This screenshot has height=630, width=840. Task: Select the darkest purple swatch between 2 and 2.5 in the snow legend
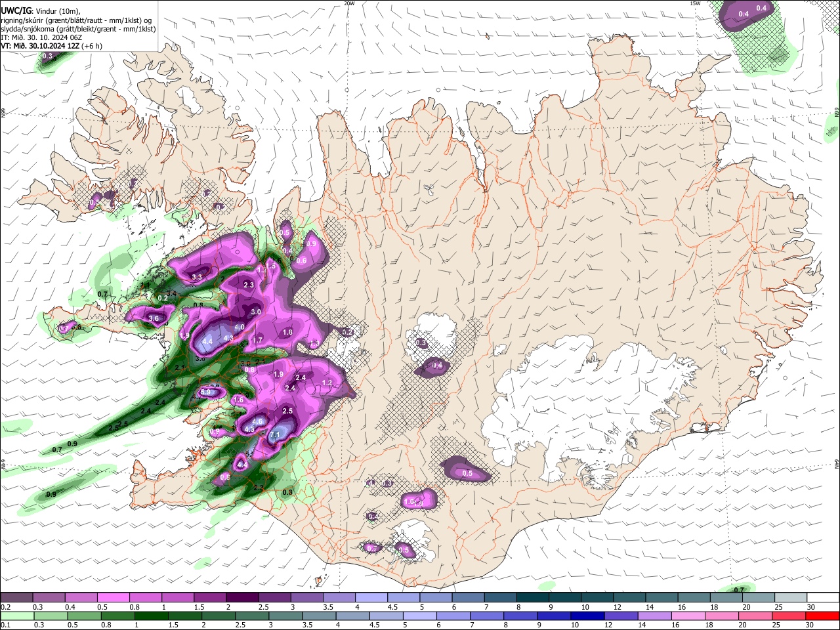pyautogui.click(x=242, y=597)
